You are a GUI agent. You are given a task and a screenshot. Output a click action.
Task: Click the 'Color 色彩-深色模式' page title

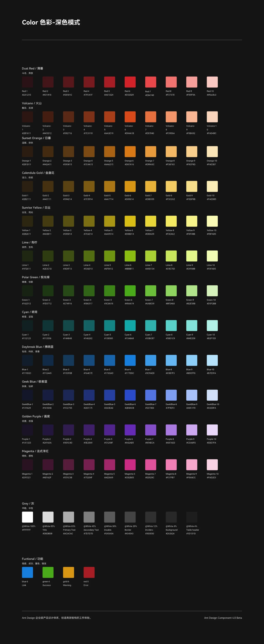(x=51, y=22)
